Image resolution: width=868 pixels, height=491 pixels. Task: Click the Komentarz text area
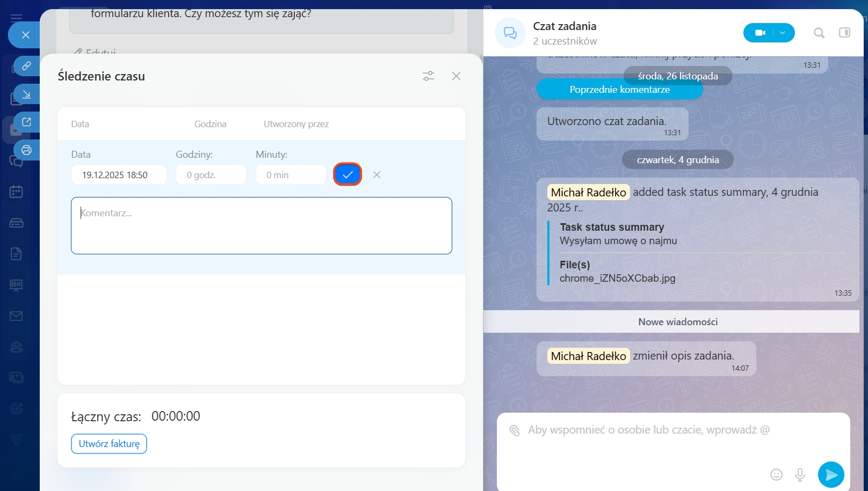pyautogui.click(x=261, y=225)
